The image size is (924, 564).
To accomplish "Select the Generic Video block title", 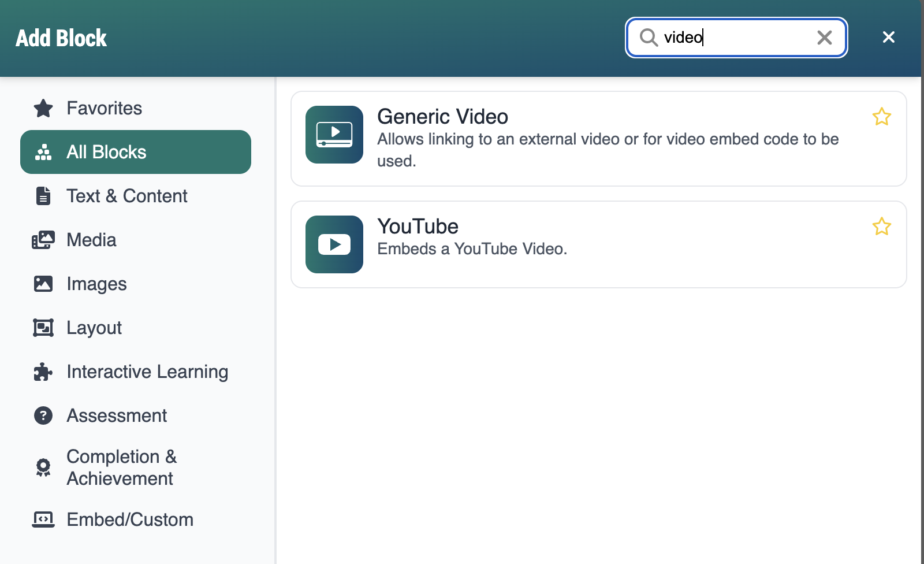I will 442,117.
